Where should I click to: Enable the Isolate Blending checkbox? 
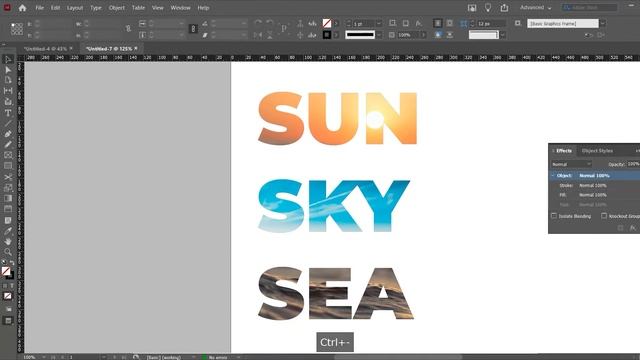pyautogui.click(x=554, y=216)
